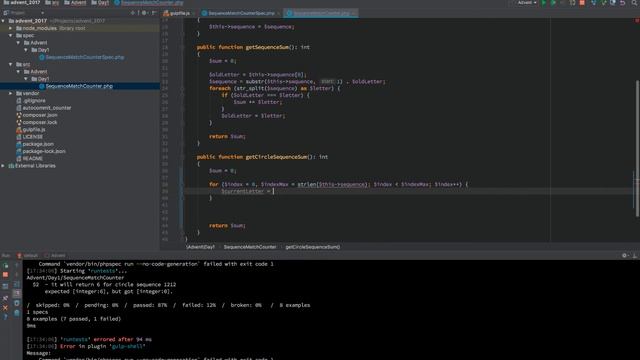Collapse advent_2017 root folder
The image size is (640, 360).
[x=3, y=20]
